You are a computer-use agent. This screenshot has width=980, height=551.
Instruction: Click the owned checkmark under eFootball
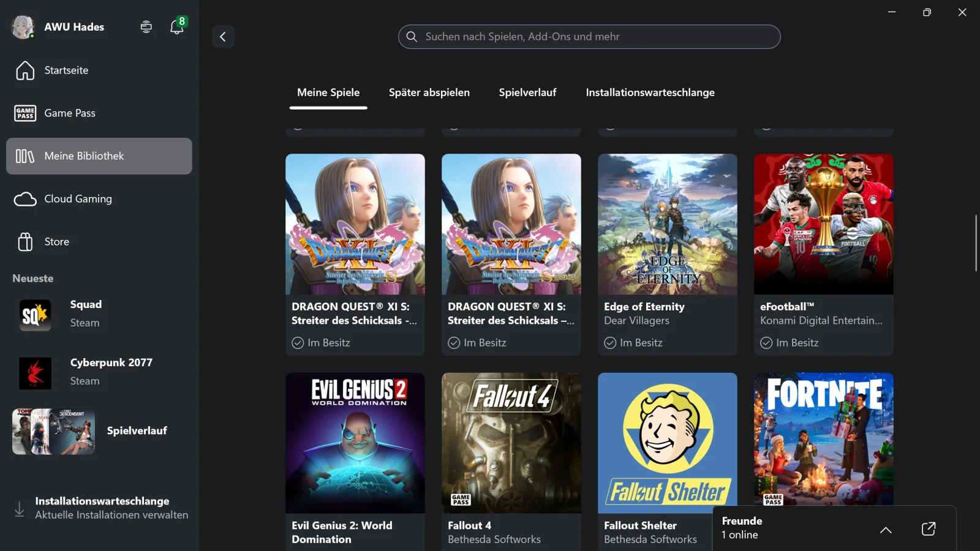click(x=766, y=343)
